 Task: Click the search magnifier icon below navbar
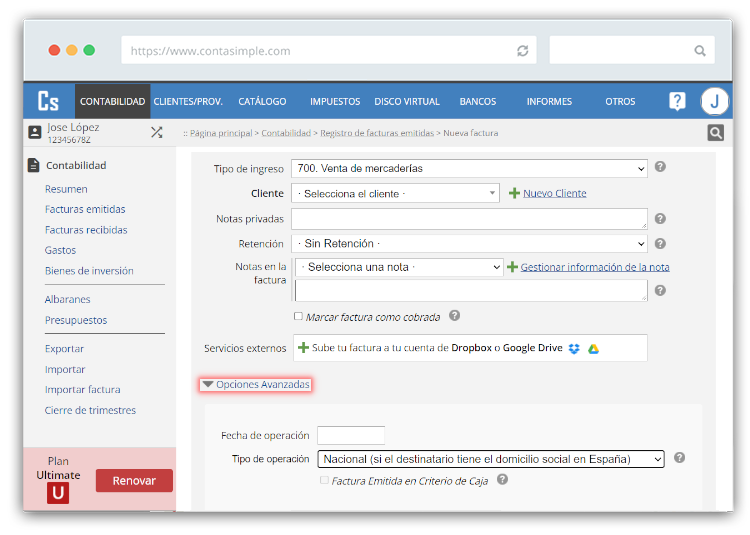715,133
